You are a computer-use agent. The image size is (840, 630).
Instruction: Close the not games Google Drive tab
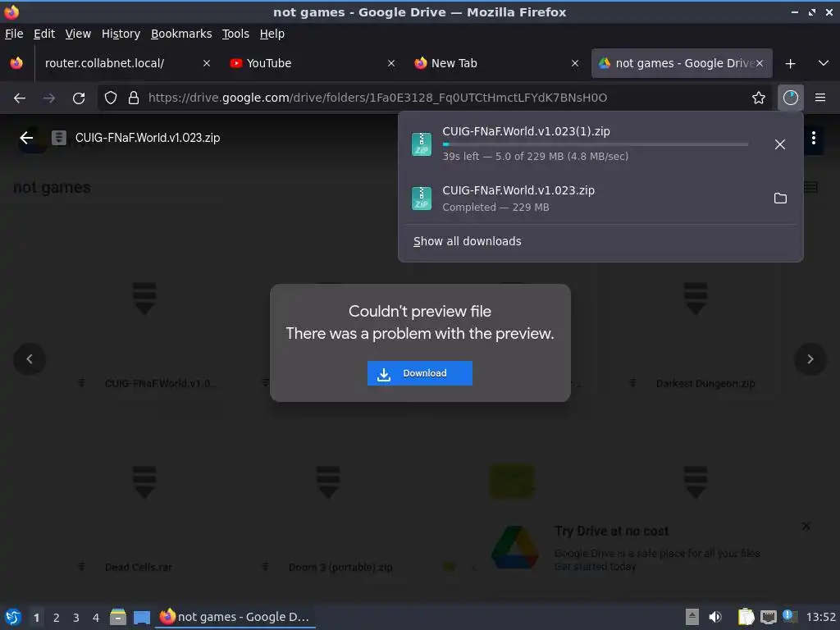[760, 63]
